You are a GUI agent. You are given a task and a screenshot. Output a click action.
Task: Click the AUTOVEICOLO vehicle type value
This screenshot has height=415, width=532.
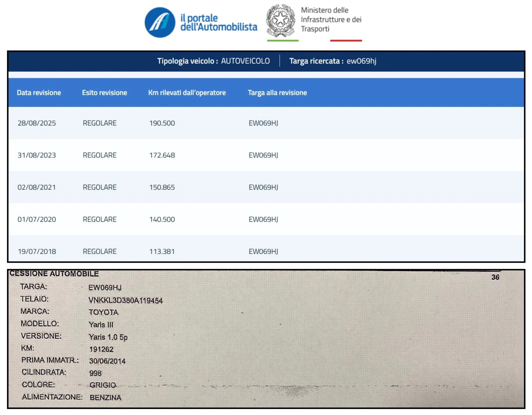click(x=245, y=61)
